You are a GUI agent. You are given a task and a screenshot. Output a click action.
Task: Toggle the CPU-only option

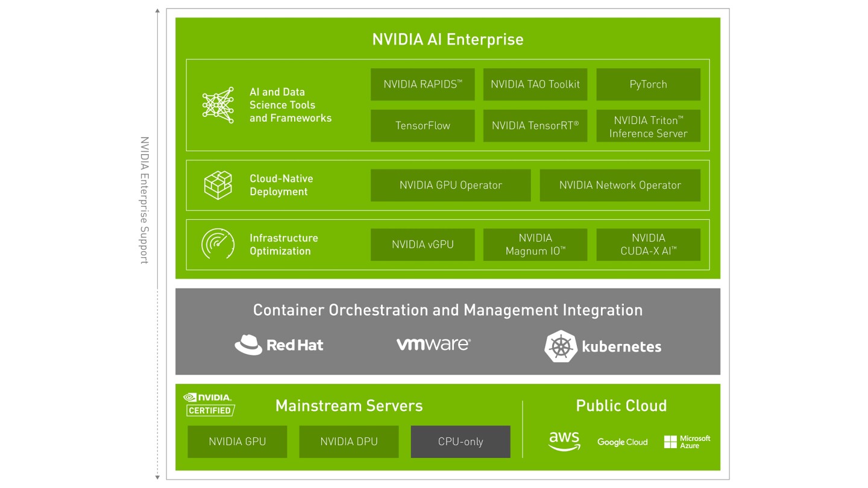[x=460, y=442]
